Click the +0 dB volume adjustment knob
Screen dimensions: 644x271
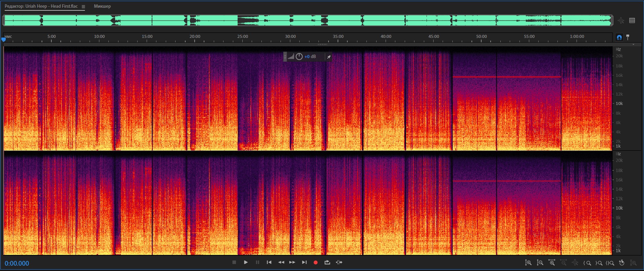299,57
